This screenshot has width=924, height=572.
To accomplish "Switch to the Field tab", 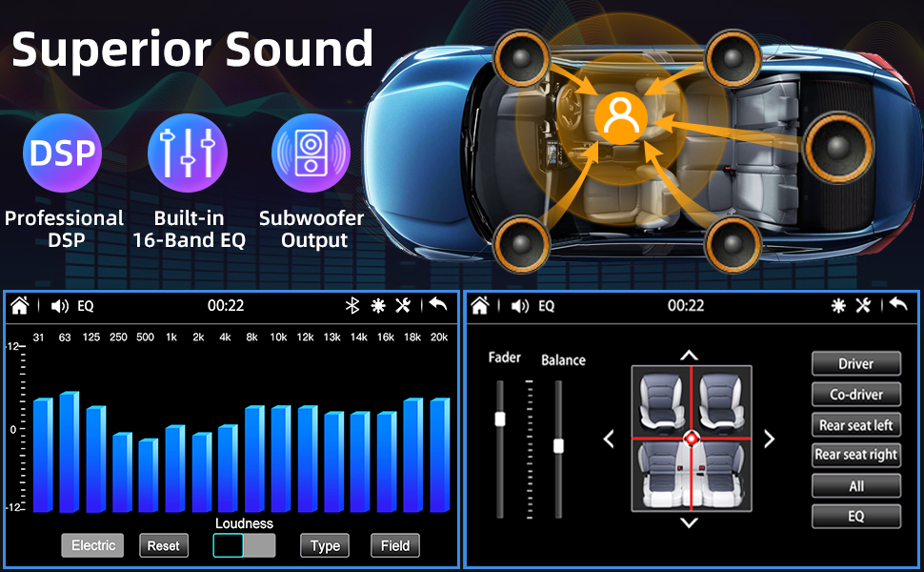I will 395,545.
